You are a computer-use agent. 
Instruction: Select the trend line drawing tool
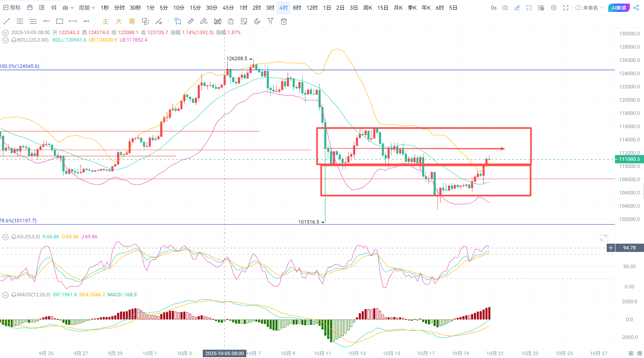point(7,21)
